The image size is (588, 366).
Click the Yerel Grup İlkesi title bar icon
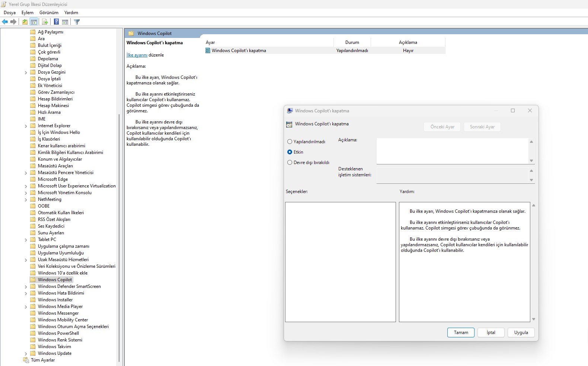(x=4, y=4)
